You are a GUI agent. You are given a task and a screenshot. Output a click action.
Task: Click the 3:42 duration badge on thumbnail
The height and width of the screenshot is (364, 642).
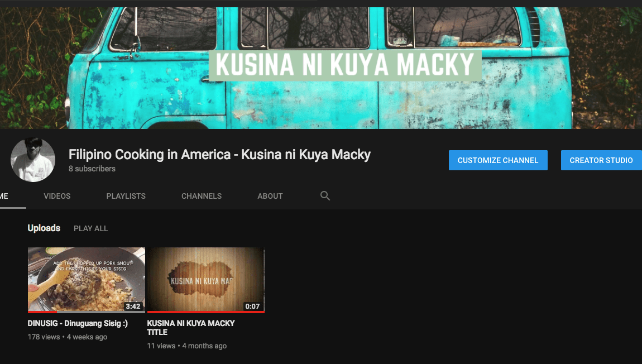click(133, 306)
